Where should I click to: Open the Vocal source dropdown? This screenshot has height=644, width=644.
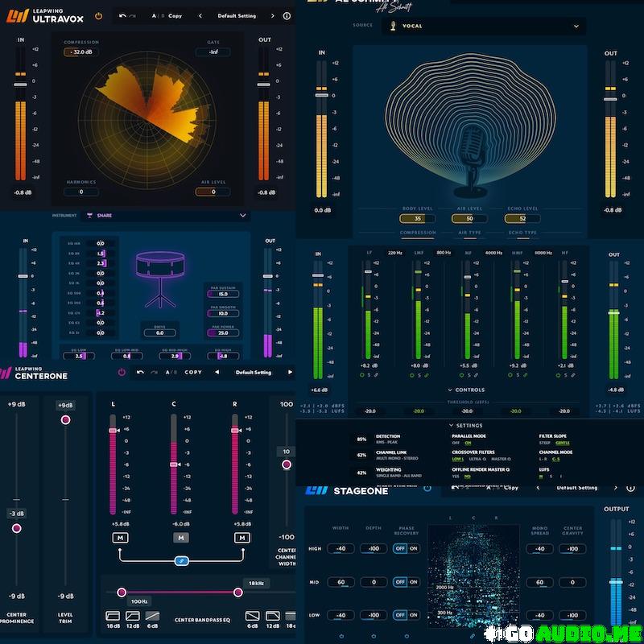(576, 27)
